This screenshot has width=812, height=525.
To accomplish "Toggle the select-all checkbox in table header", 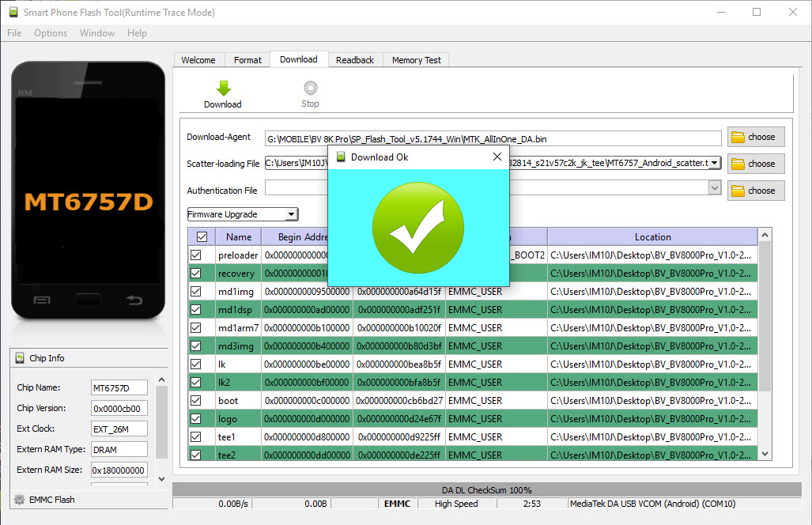I will pyautogui.click(x=202, y=236).
